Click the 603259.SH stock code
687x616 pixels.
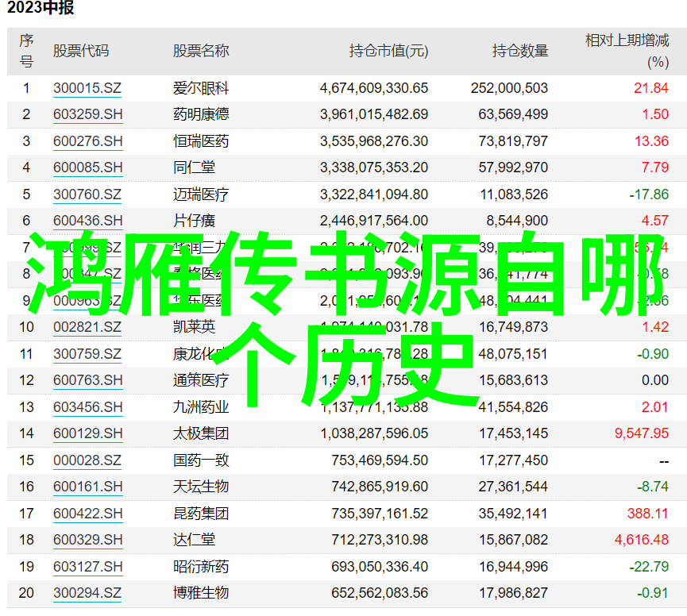(88, 114)
